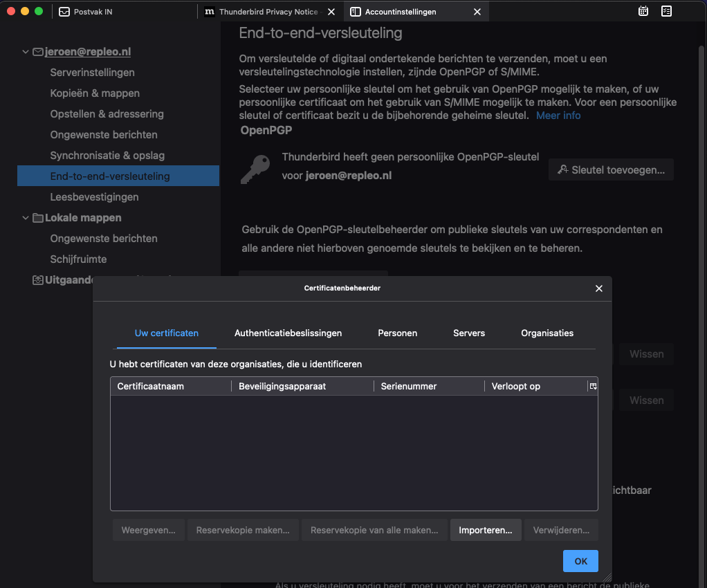The width and height of the screenshot is (707, 588).
Task: Open the calendar icon in tab bar
Action: pos(643,11)
